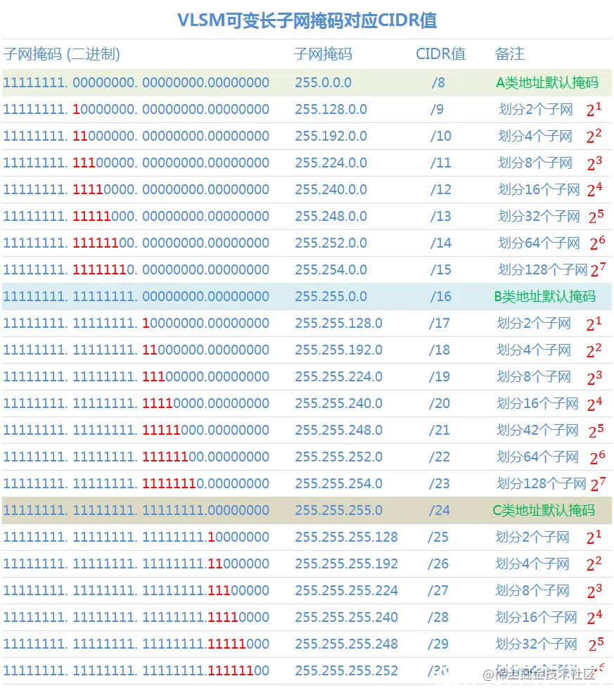Select the 255.255.252.0 cell

338,457
